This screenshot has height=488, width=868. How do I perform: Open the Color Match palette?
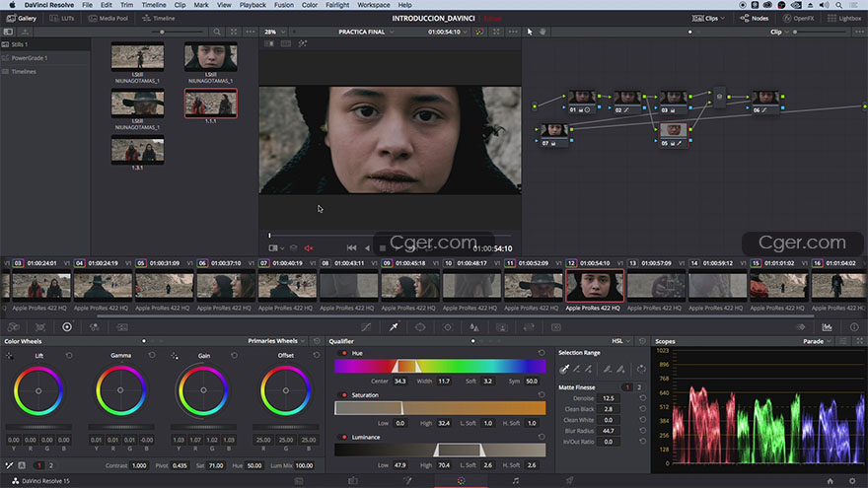pos(40,327)
